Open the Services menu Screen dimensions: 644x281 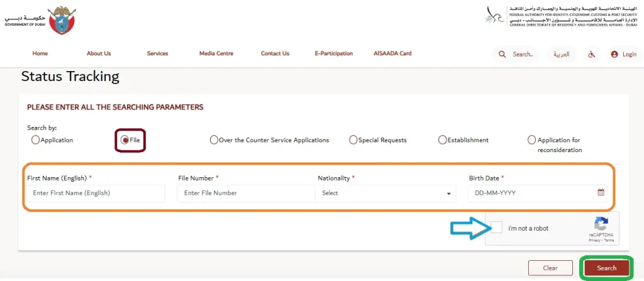[157, 53]
